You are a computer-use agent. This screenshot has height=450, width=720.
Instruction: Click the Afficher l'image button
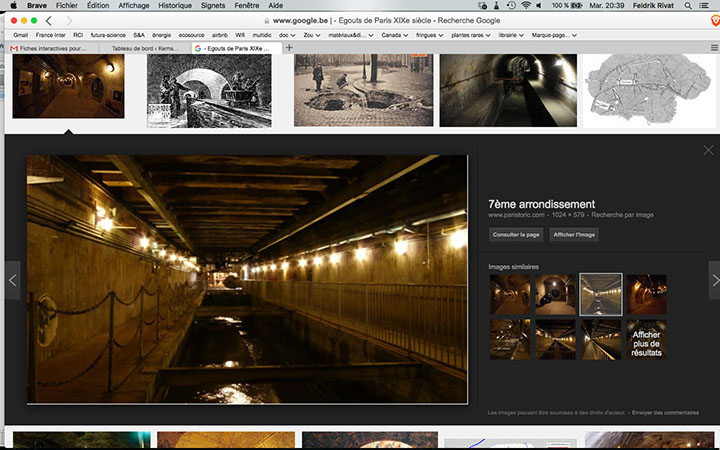coord(573,234)
